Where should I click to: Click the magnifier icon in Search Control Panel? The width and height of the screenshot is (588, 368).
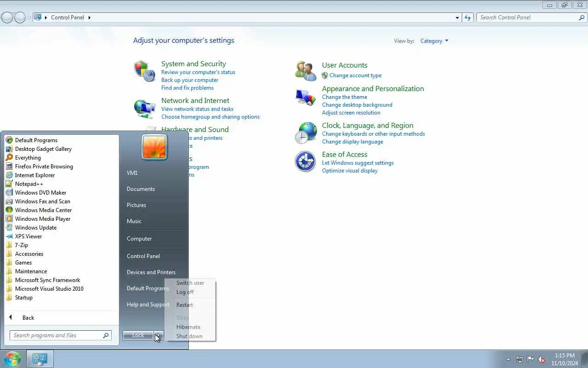click(582, 17)
